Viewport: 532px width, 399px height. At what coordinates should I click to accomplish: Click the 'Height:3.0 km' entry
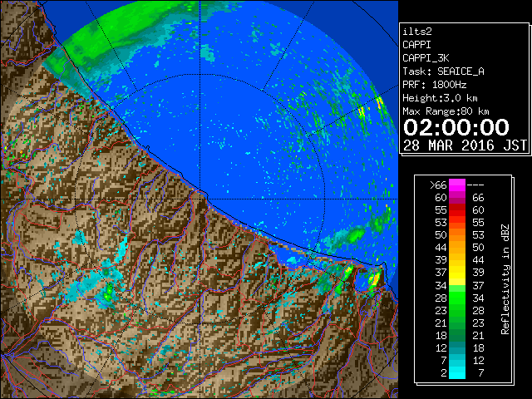pos(440,98)
